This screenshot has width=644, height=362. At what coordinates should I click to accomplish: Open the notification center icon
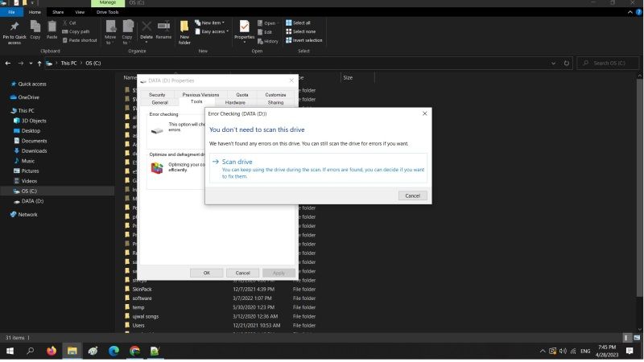[x=630, y=352]
